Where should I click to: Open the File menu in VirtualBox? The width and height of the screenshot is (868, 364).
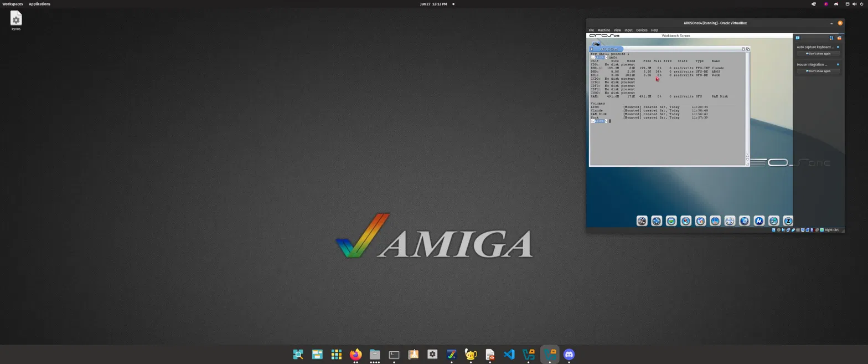pyautogui.click(x=591, y=30)
